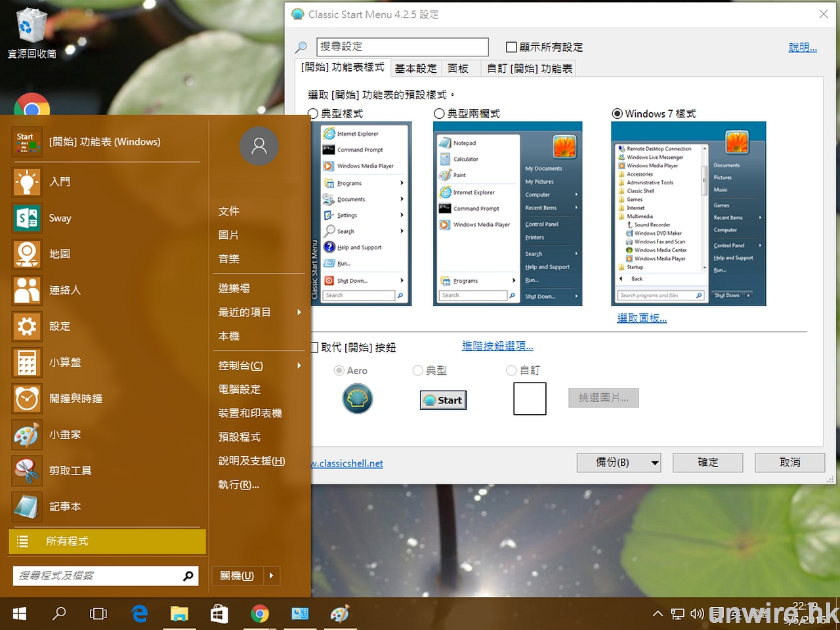Screen dimensions: 840x630
Task: Open 鬧鐘與時鐘 alarm clock app
Action: 75,398
